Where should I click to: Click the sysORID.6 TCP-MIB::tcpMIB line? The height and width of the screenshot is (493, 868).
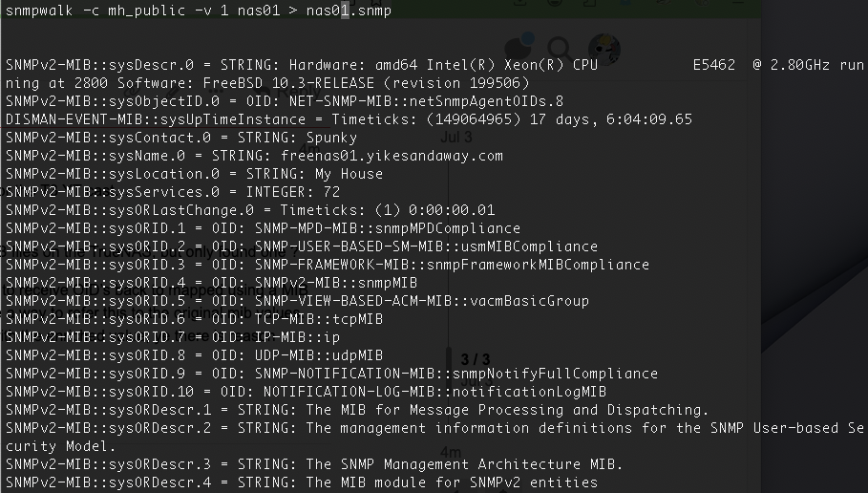[194, 319]
